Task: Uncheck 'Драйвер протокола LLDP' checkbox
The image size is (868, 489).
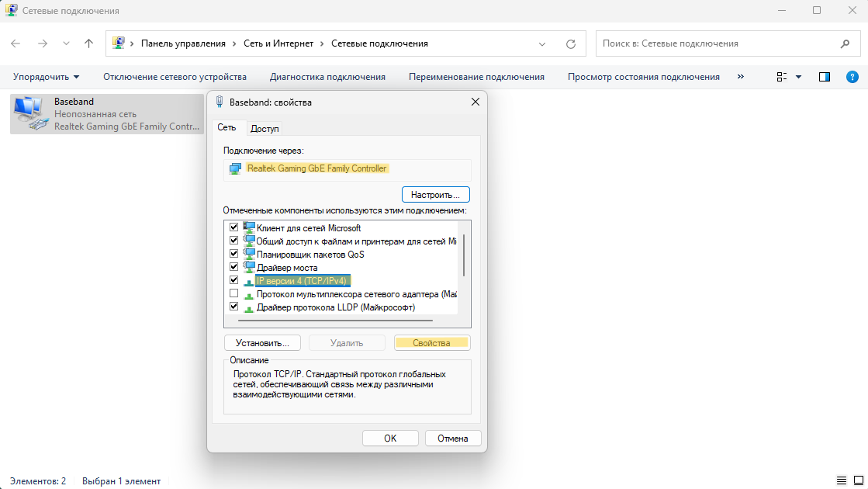Action: click(233, 307)
